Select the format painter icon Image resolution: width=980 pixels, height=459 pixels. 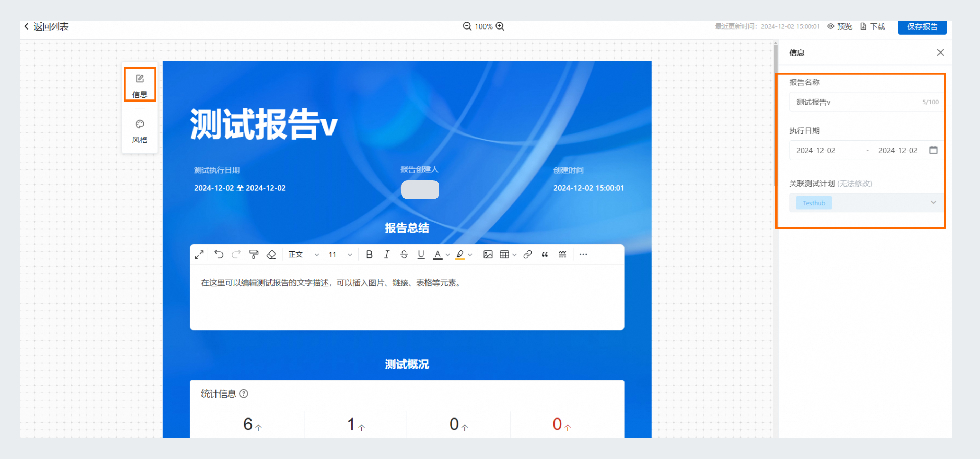click(x=254, y=255)
